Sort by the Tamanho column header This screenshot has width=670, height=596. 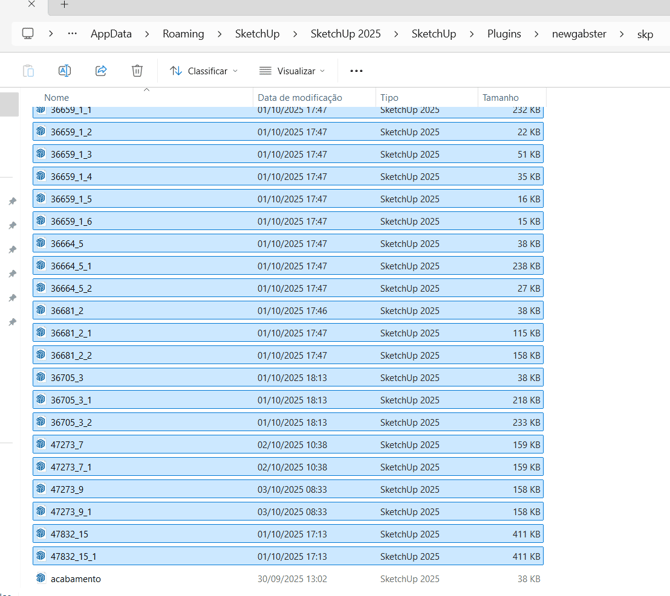coord(500,98)
